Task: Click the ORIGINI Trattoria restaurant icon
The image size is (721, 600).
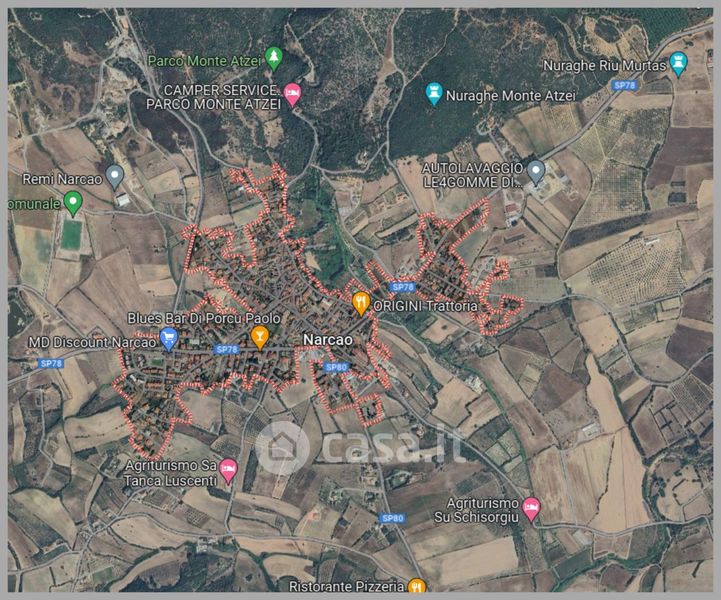Action: tap(361, 303)
